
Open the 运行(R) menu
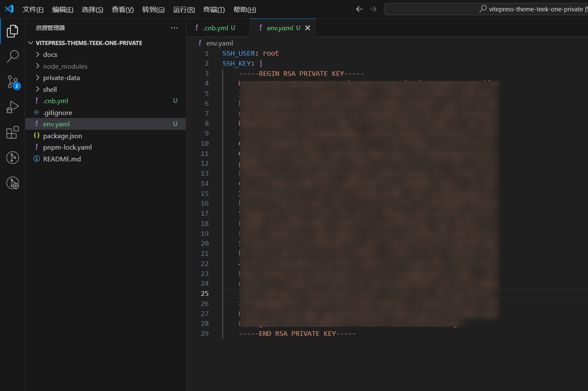pos(184,9)
